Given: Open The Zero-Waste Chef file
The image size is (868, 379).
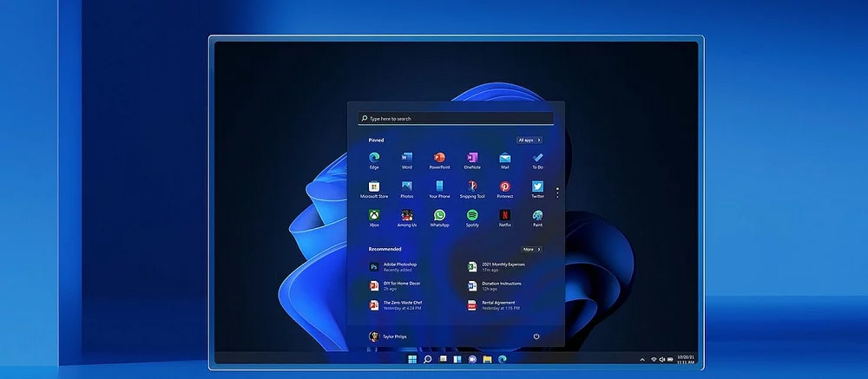Looking at the screenshot, I should click(x=396, y=305).
